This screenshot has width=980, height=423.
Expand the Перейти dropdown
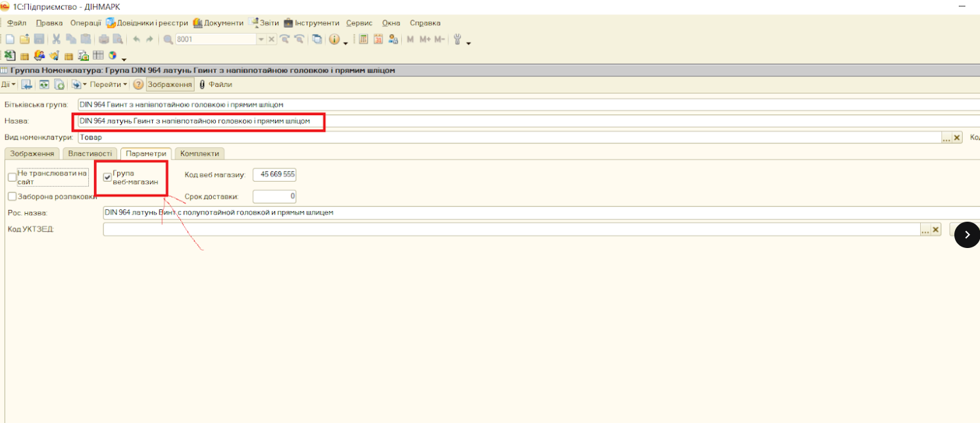click(109, 84)
